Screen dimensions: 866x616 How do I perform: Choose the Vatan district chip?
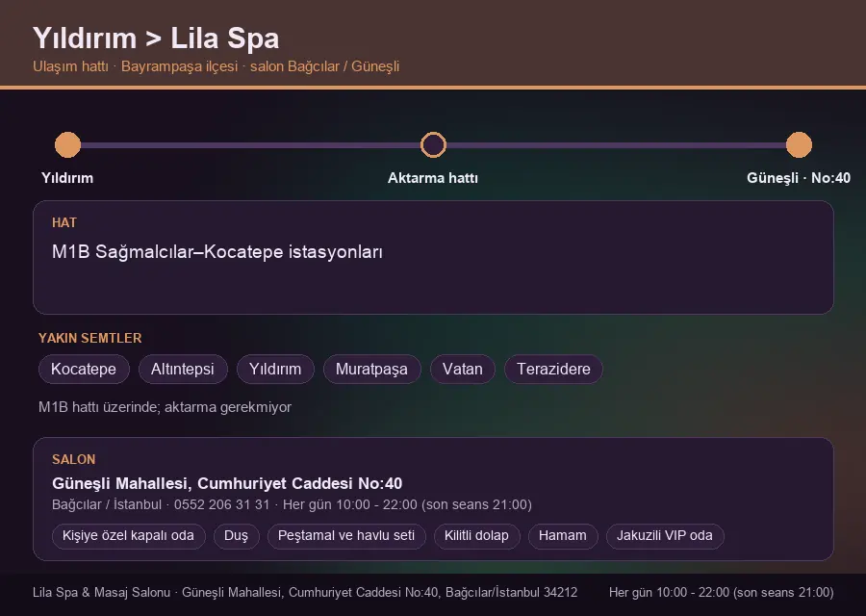pyautogui.click(x=463, y=369)
